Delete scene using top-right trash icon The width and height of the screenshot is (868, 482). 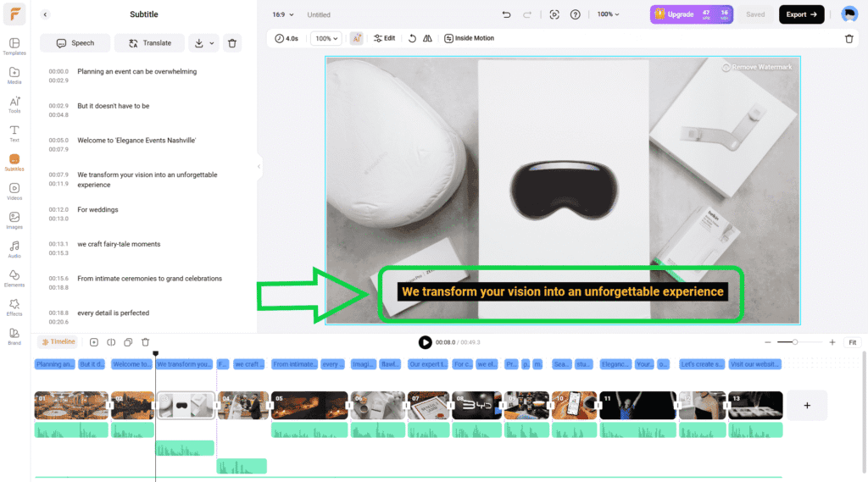pos(849,39)
